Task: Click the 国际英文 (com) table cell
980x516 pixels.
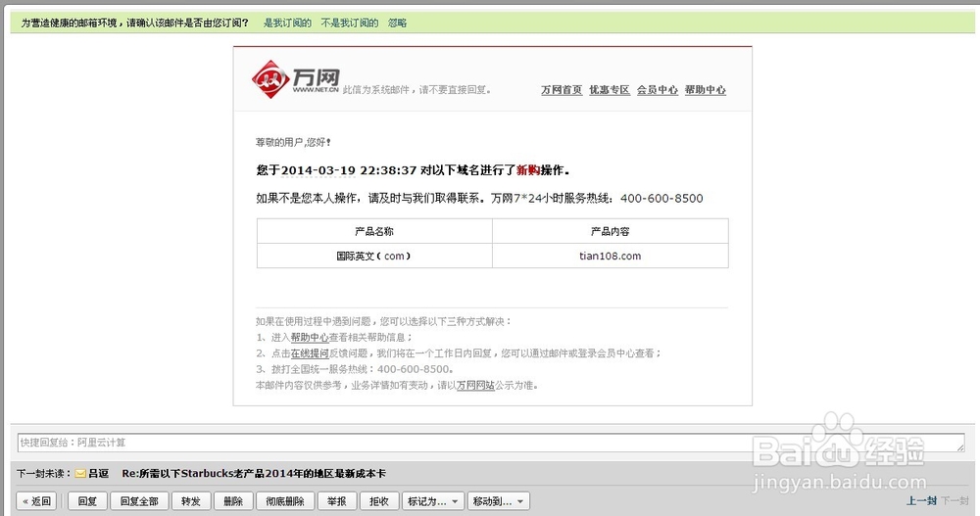Action: click(x=374, y=256)
